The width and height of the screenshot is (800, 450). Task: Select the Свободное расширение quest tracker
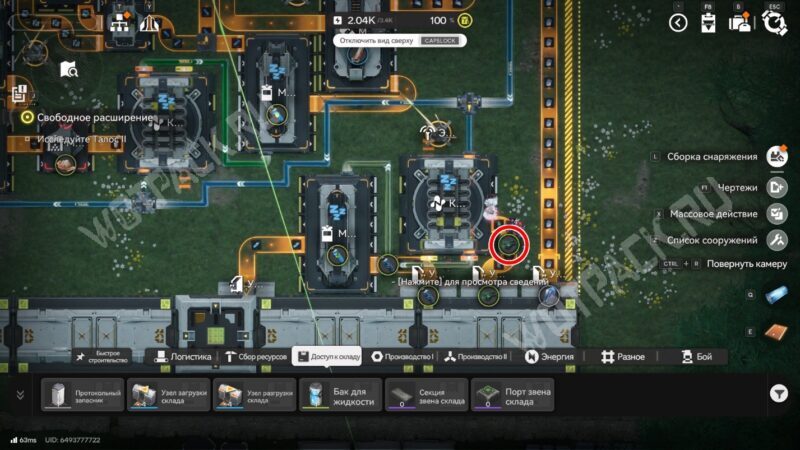coord(90,118)
